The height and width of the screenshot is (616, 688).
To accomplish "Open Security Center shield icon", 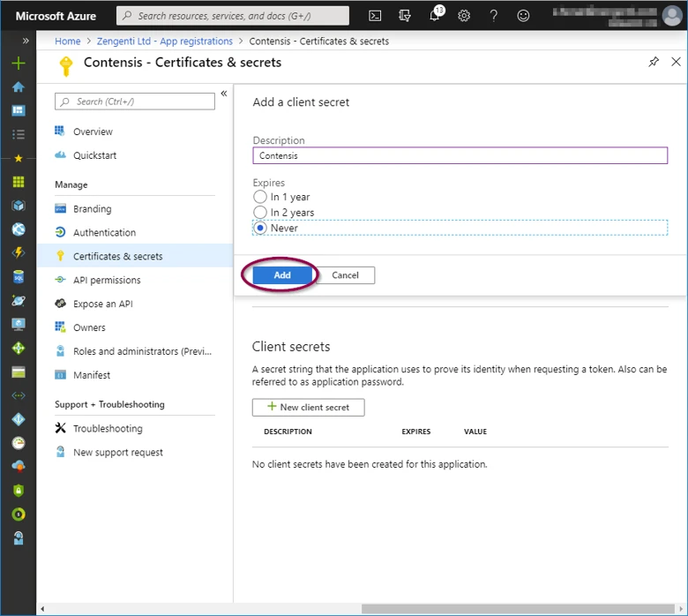I will click(x=19, y=491).
